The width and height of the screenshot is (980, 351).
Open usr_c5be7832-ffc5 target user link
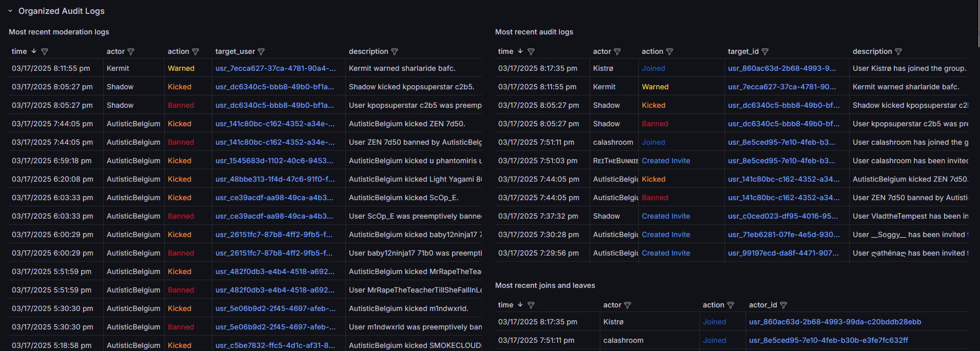pyautogui.click(x=275, y=345)
